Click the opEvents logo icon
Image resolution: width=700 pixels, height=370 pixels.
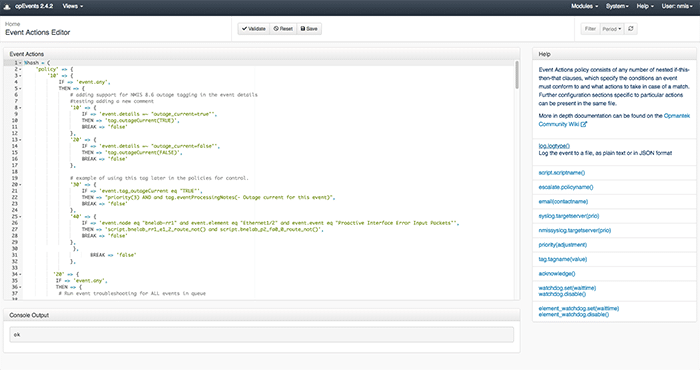(x=7, y=6)
